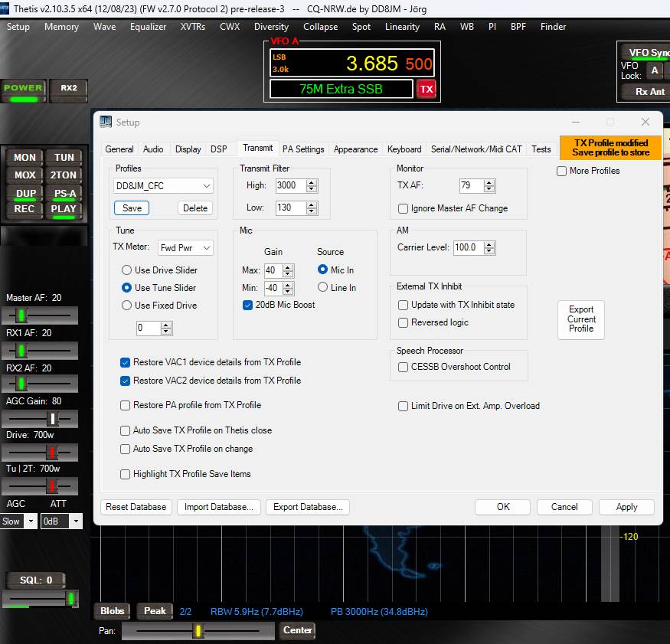Click the Master AF slider

click(x=40, y=315)
